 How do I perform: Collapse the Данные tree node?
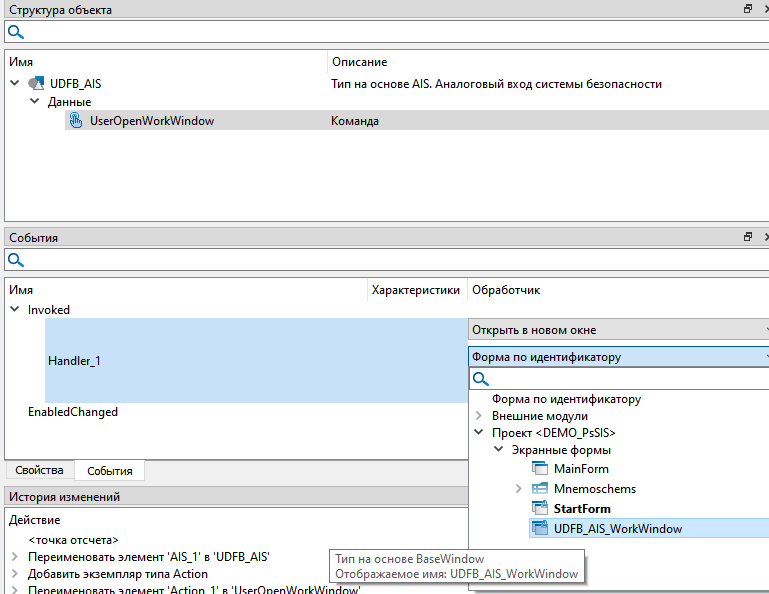tap(34, 102)
